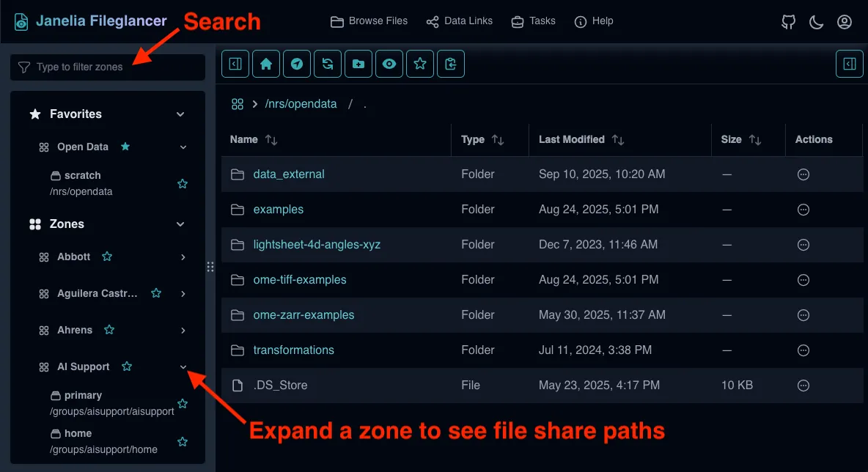Open the Tasks menu item
Viewport: 868px width, 472px height.
533,21
